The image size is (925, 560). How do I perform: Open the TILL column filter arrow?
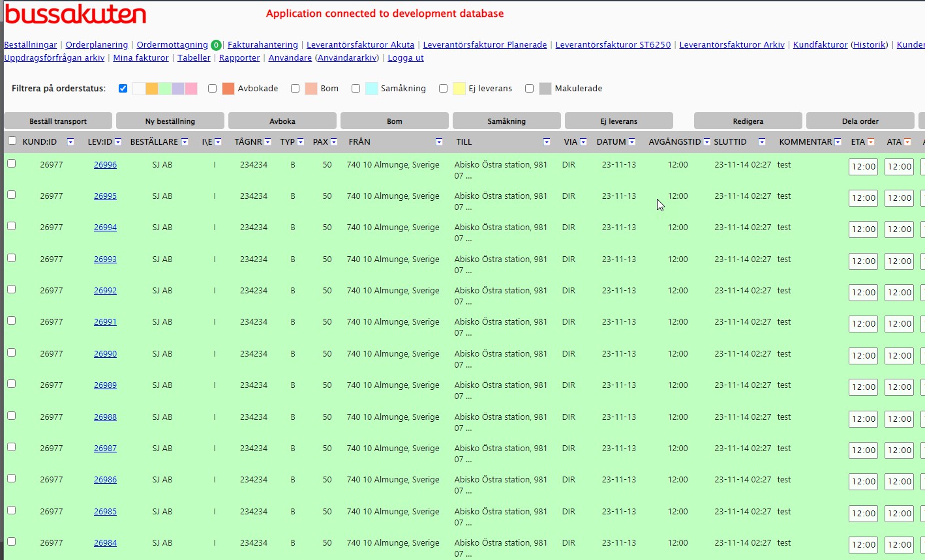[x=547, y=142]
